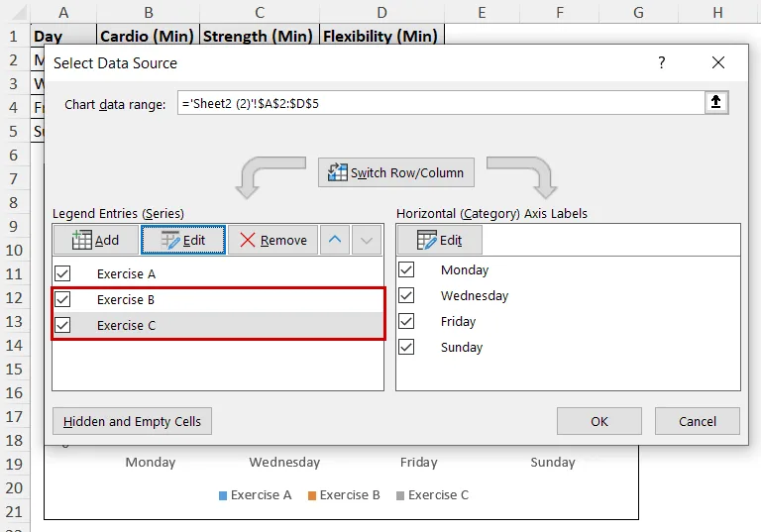Screen dimensions: 761x532
Task: Edit the horizontal axis labels
Action: 440,240
